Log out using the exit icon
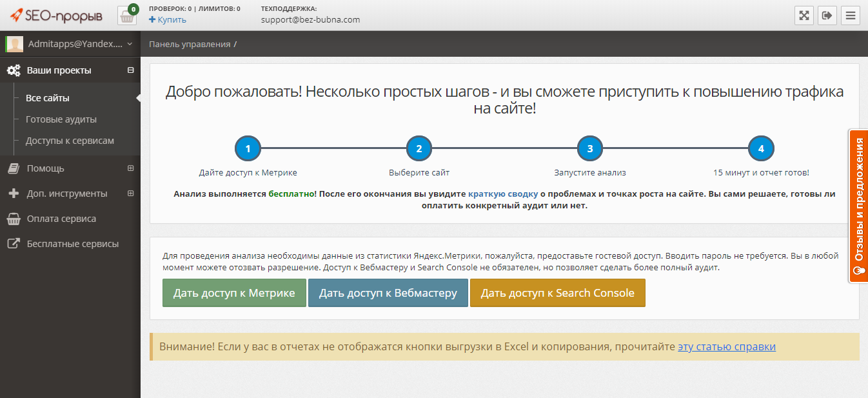 [827, 15]
